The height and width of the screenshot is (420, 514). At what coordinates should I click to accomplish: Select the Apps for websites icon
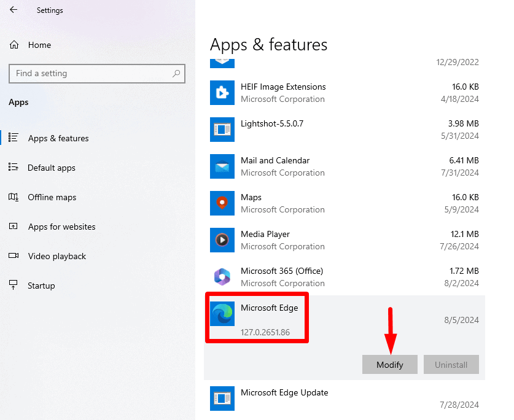[13, 226]
